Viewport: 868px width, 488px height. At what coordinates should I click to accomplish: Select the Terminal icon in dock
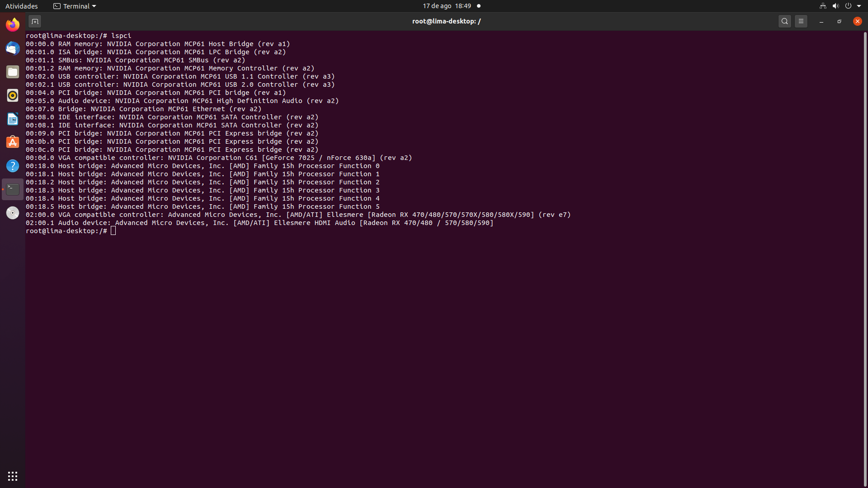(x=13, y=189)
